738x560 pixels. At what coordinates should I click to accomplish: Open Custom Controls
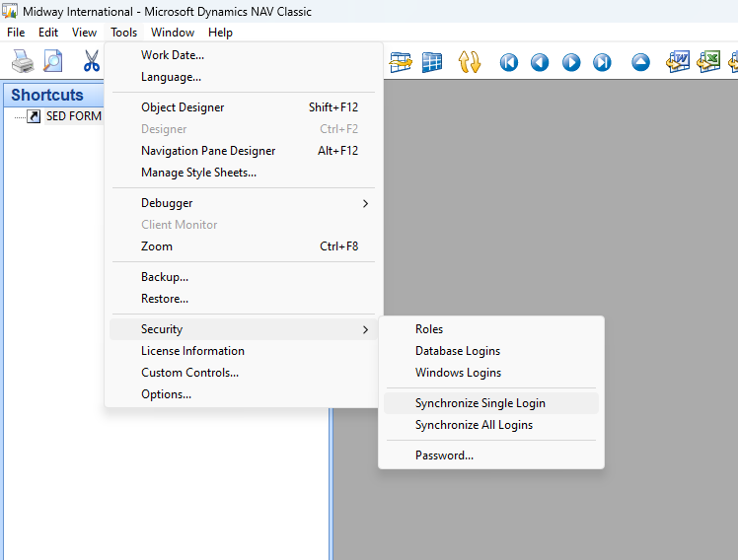click(244, 373)
